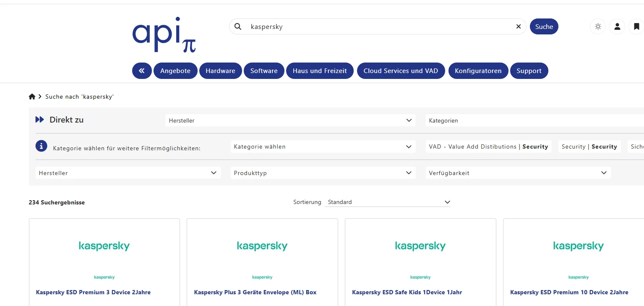Open the Hardware menu
Image resolution: width=644 pixels, height=306 pixels.
click(220, 71)
